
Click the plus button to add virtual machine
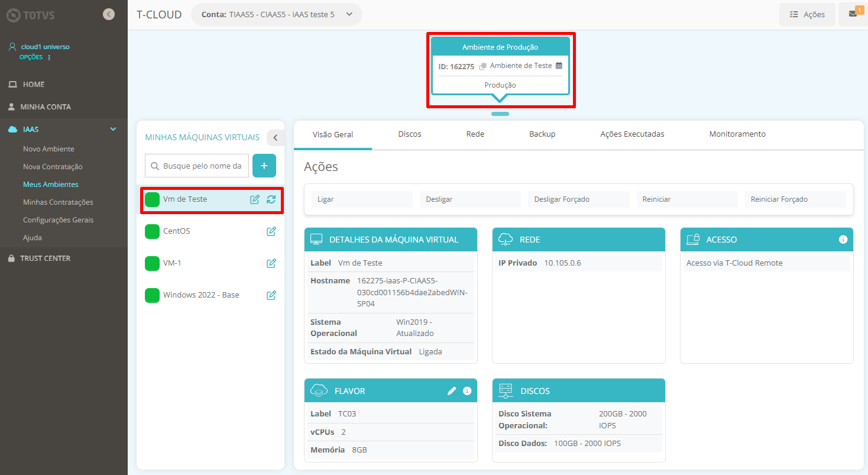pos(264,166)
